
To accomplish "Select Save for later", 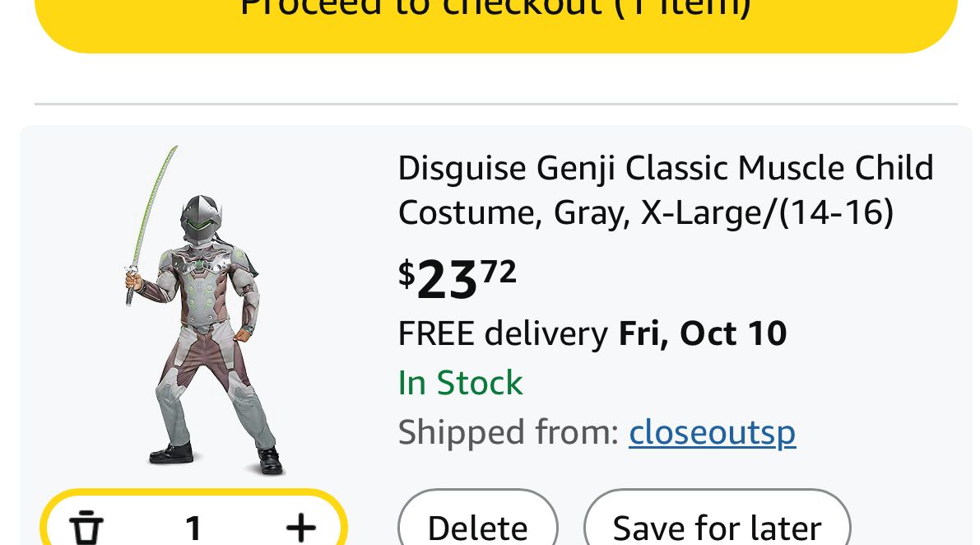I will (717, 527).
